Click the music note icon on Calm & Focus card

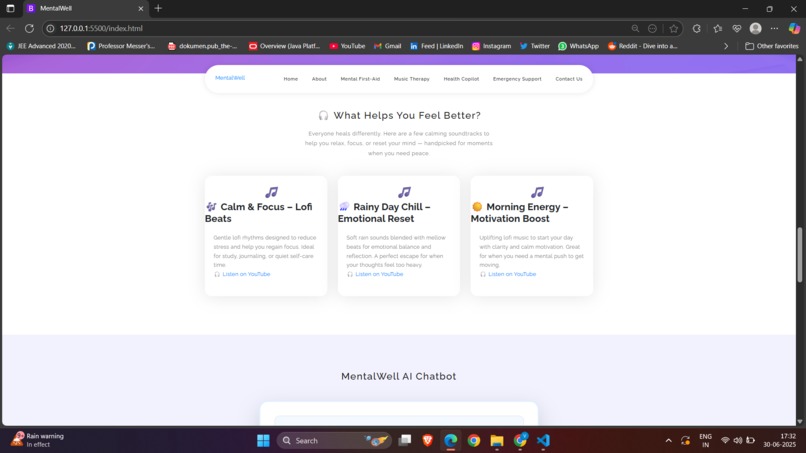(271, 192)
